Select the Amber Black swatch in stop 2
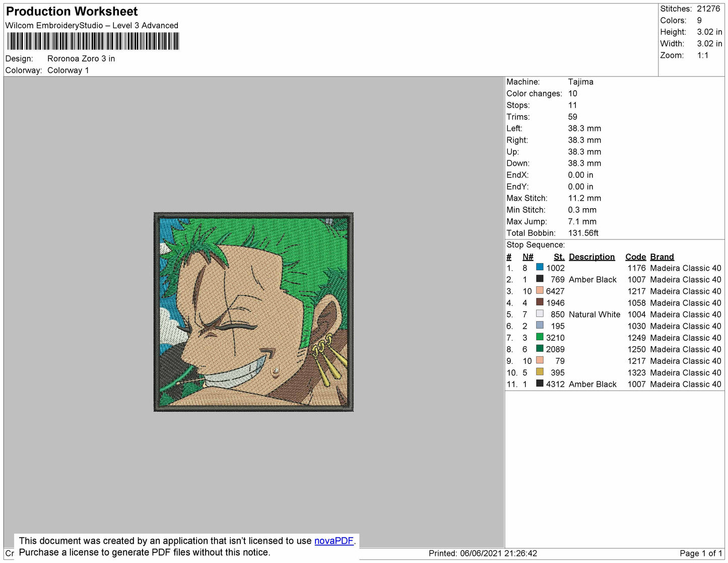Image resolution: width=728 pixels, height=563 pixels. pyautogui.click(x=540, y=279)
